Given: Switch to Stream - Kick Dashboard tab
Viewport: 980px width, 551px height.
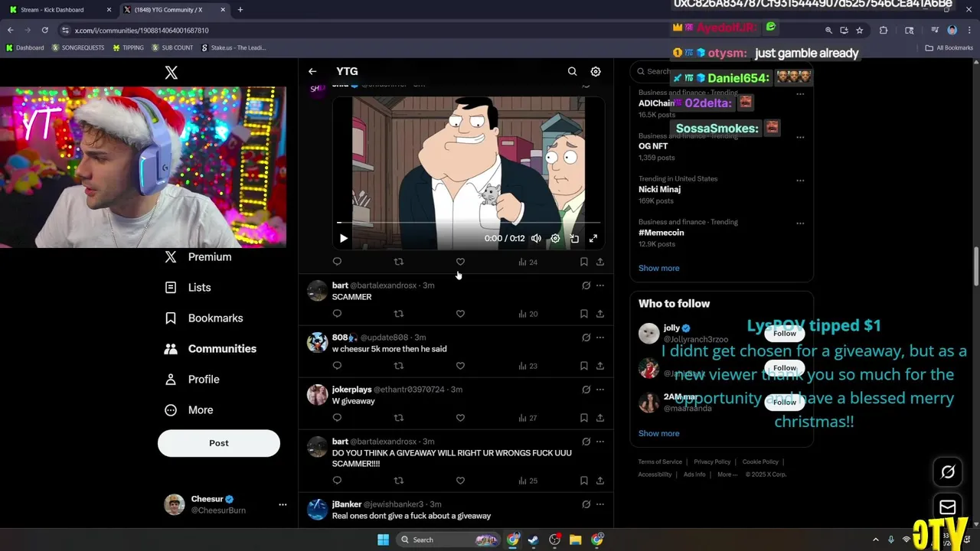Looking at the screenshot, I should [x=60, y=10].
